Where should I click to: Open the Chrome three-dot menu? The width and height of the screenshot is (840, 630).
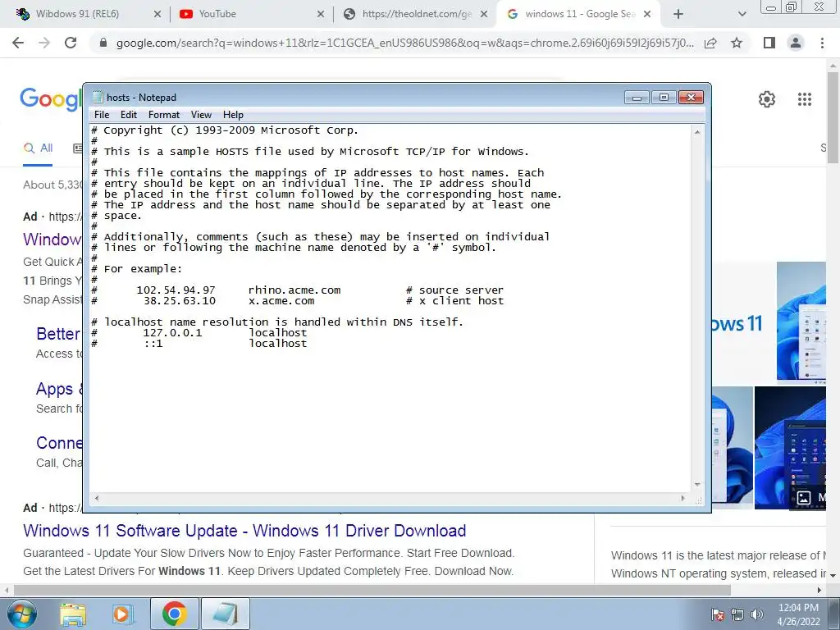tap(822, 43)
